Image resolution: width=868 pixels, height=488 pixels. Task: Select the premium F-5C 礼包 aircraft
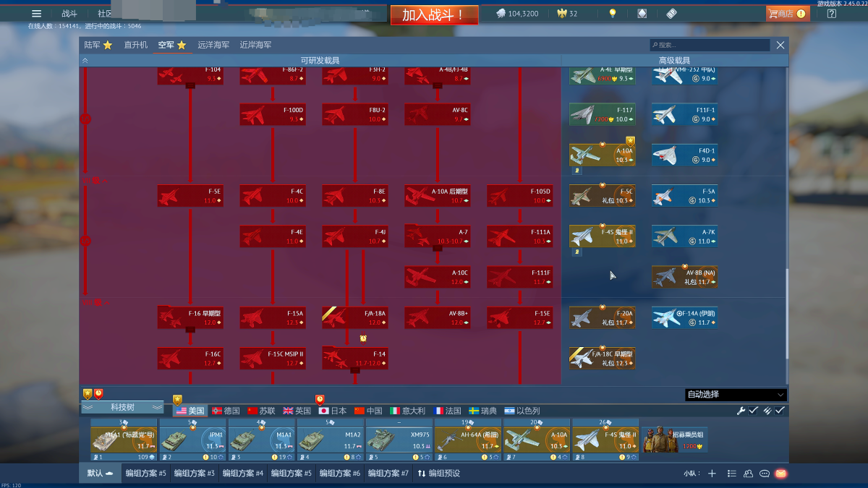[x=603, y=196]
